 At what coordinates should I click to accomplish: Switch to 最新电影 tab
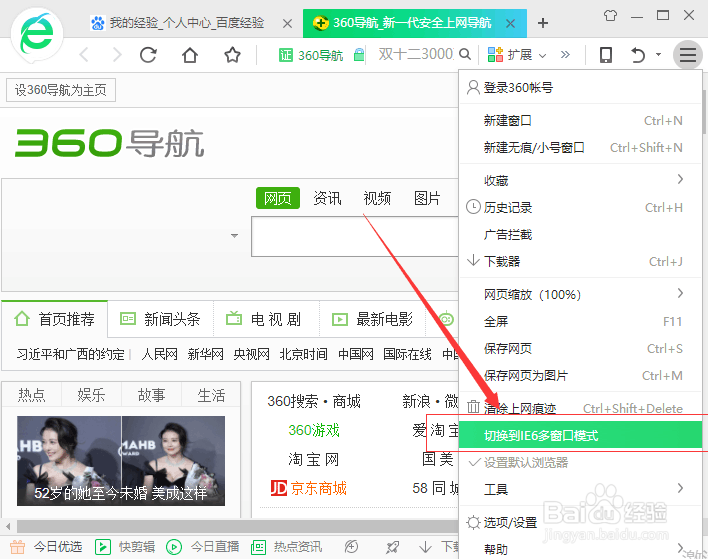pos(373,319)
